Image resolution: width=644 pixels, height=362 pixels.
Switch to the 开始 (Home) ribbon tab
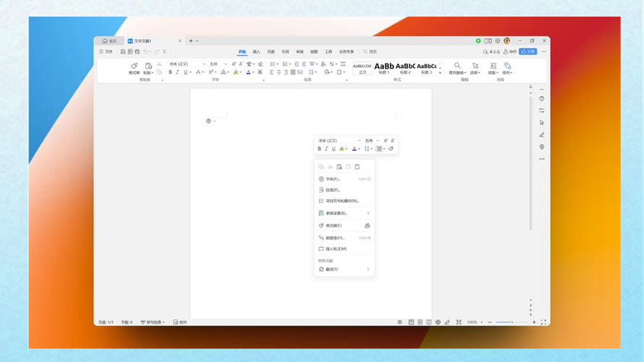pyautogui.click(x=242, y=52)
